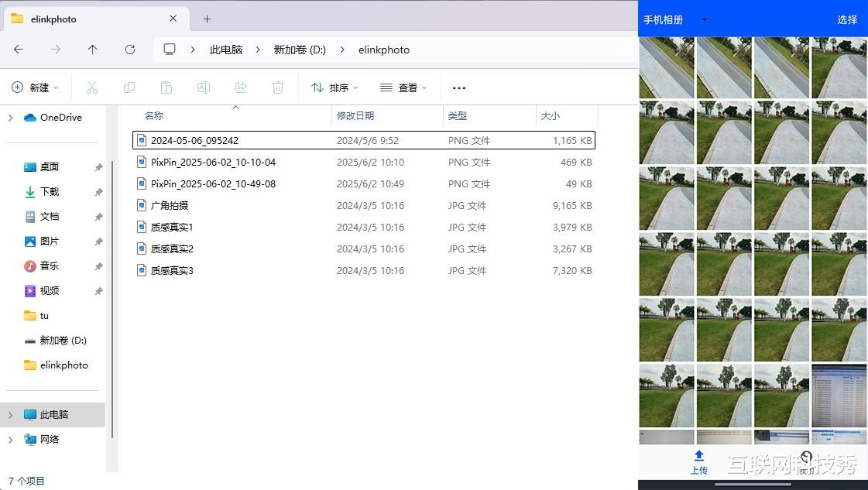The image size is (868, 490).
Task: Click the forward navigation arrow
Action: [56, 50]
